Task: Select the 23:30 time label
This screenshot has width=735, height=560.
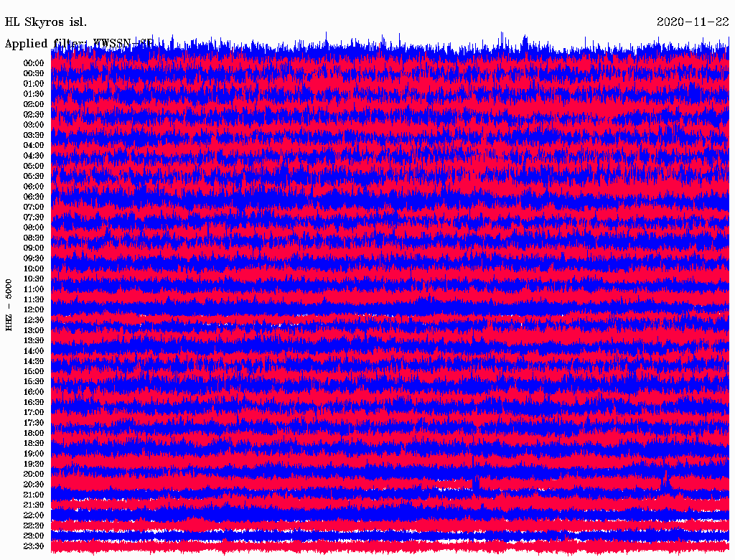Action: pos(34,546)
